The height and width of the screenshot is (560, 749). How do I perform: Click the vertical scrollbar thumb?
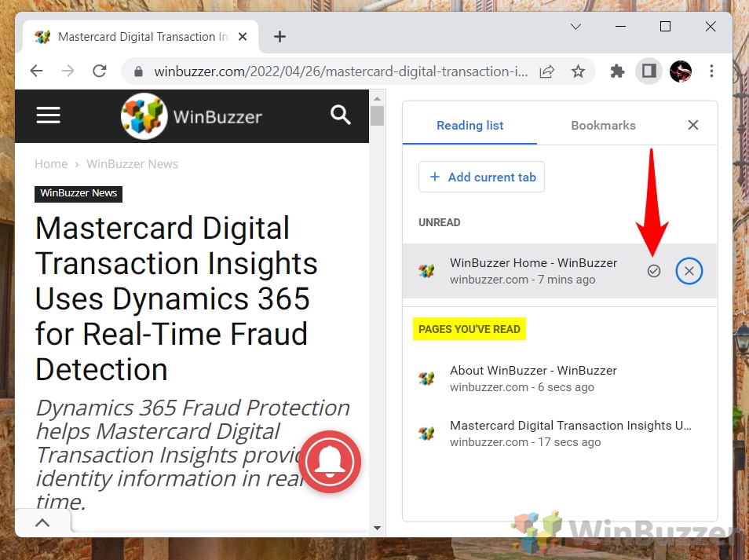tap(378, 115)
